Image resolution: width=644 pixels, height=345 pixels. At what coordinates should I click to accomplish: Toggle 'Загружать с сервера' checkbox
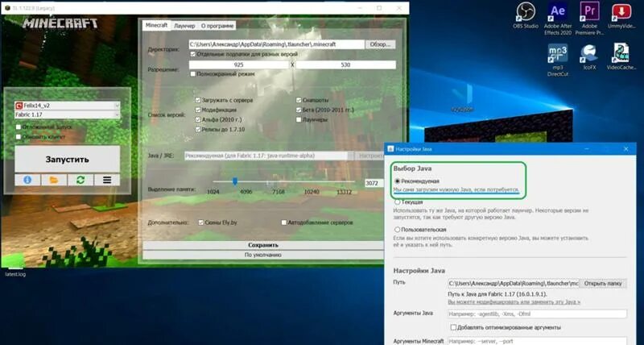pyautogui.click(x=197, y=100)
